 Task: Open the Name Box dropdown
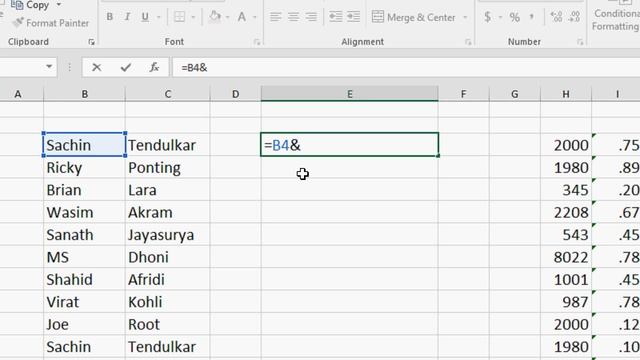pyautogui.click(x=49, y=67)
